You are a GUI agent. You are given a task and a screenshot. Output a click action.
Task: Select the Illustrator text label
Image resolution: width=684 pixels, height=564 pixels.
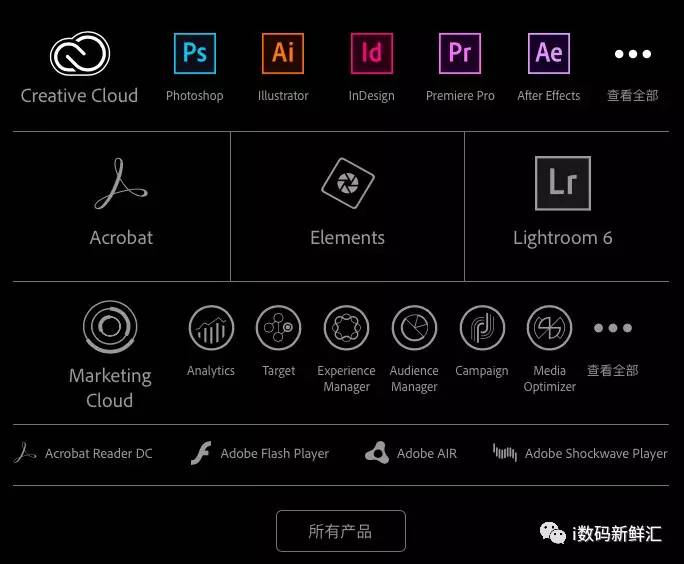[x=283, y=96]
